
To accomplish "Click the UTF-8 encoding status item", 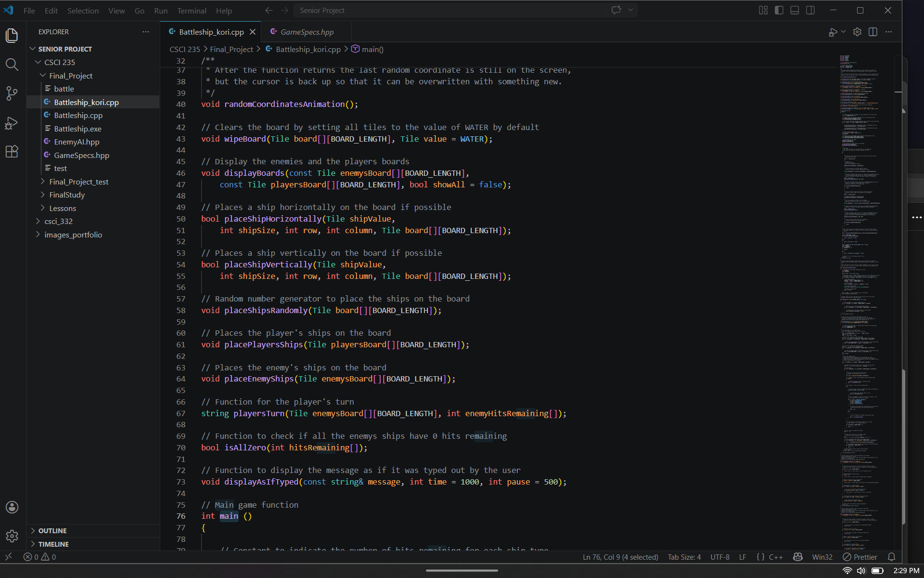I will (x=719, y=557).
